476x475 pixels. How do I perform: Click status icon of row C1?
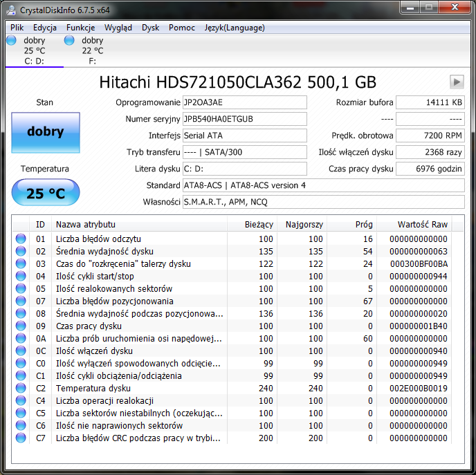click(x=21, y=375)
